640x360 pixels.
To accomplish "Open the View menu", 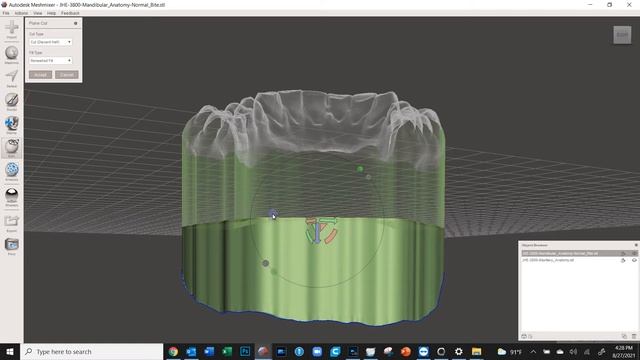I will coord(38,13).
